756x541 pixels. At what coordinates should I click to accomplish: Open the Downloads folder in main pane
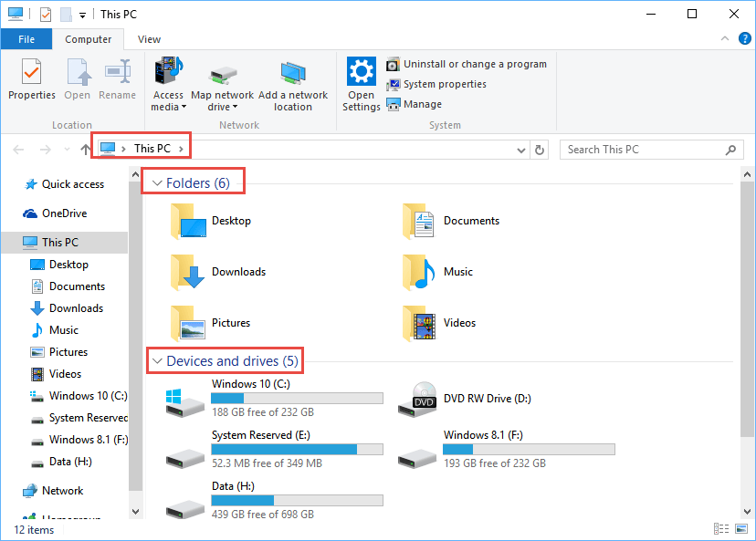pyautogui.click(x=188, y=272)
